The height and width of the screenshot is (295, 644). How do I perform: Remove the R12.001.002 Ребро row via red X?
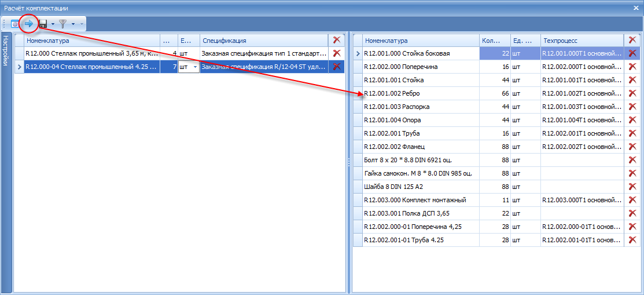tap(632, 93)
